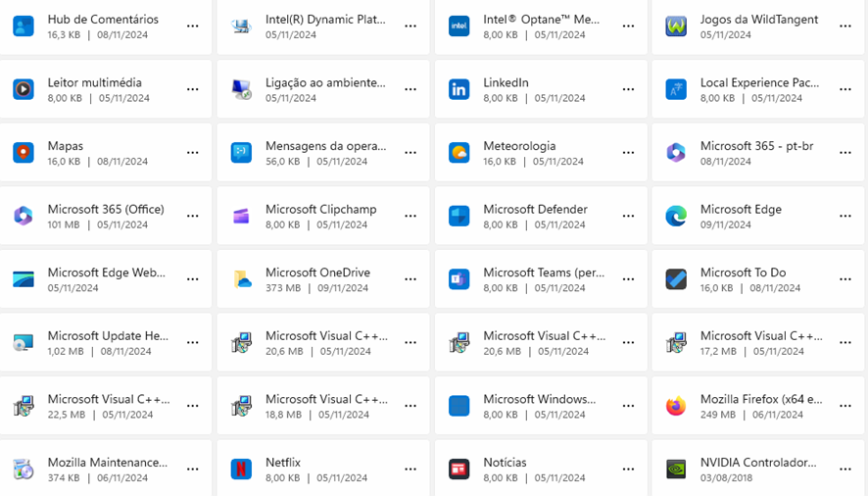Open the three-dot menu for LinkedIn

(628, 89)
